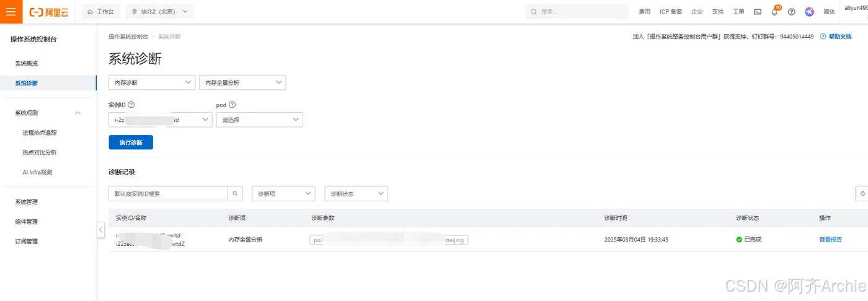The width and height of the screenshot is (868, 301).
Task: Refresh the diagnosis records list
Action: (862, 194)
